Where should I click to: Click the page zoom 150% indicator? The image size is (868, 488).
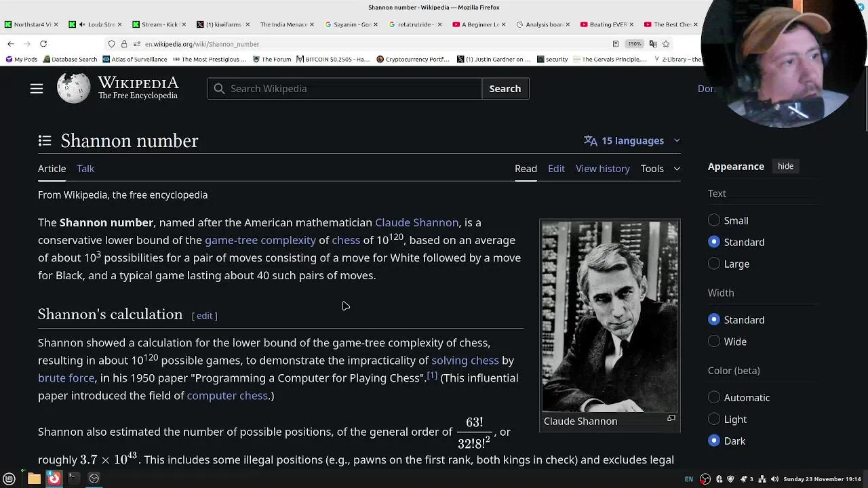coord(634,44)
